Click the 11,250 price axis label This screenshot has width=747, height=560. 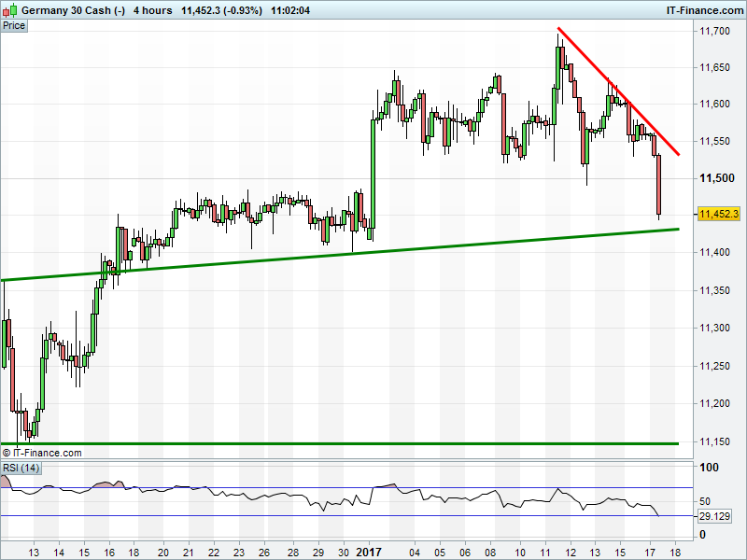point(714,366)
